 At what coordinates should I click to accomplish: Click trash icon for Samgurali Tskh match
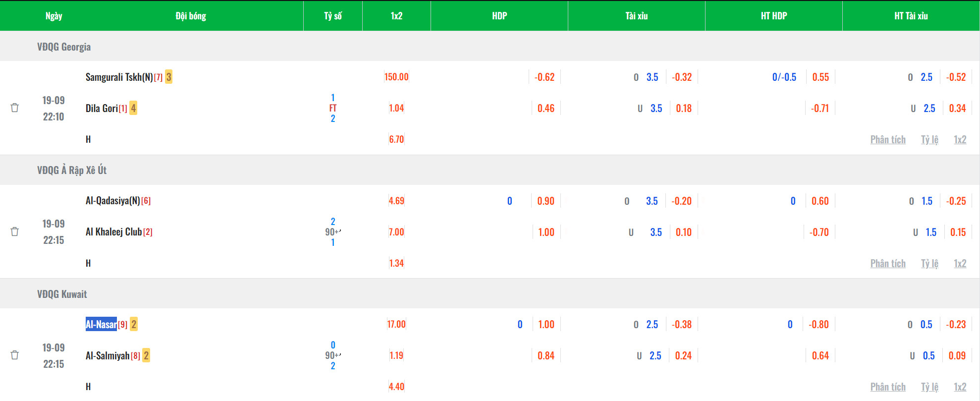pos(15,108)
